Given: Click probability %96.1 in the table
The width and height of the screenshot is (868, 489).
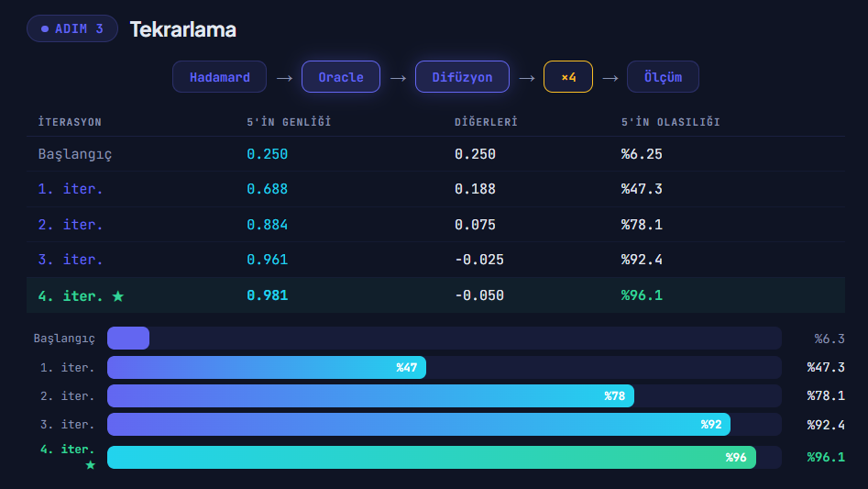Looking at the screenshot, I should [642, 295].
